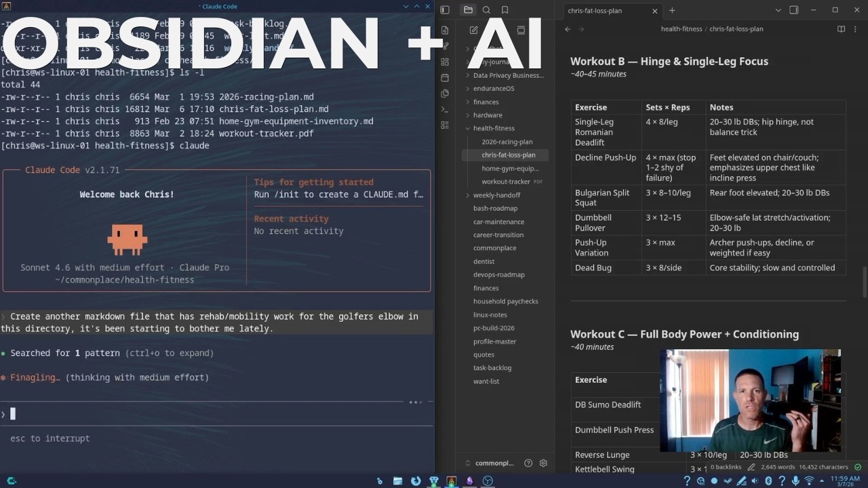Create a new note icon
This screenshot has height=488, width=868.
[474, 30]
